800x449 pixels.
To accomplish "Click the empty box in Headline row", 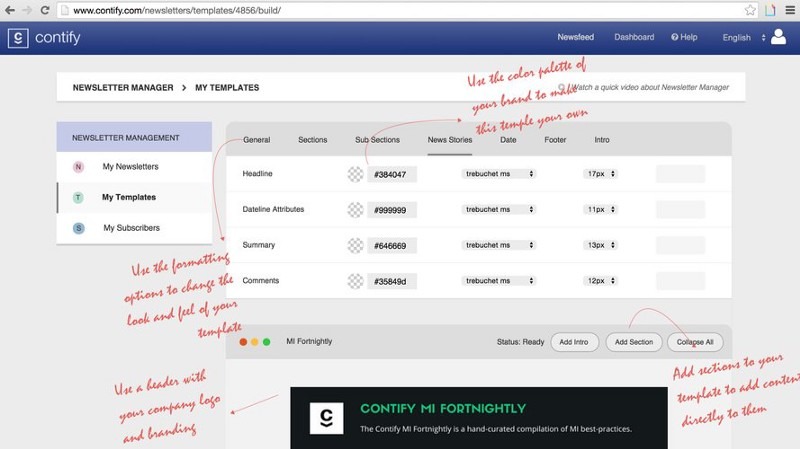I will pos(681,174).
